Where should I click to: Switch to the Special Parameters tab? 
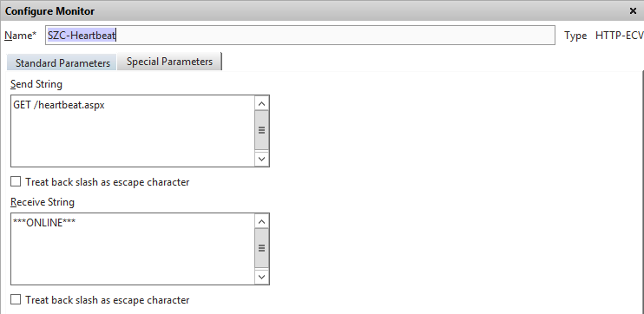169,62
